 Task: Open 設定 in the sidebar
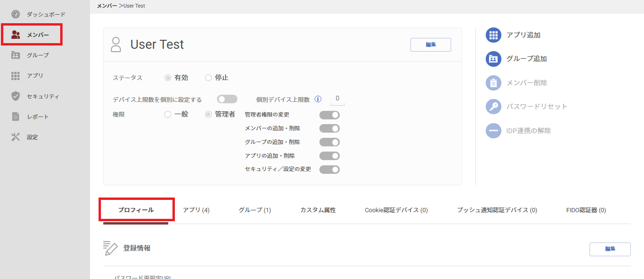point(32,137)
